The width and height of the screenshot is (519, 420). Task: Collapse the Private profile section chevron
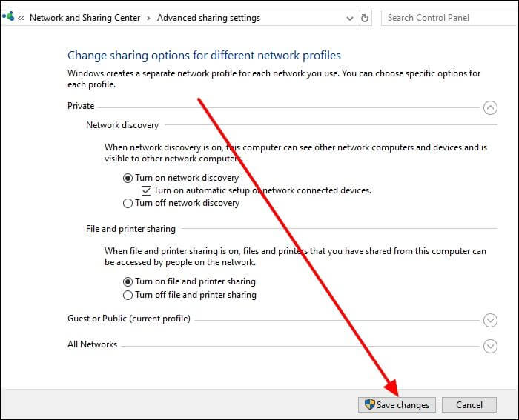[x=490, y=107]
